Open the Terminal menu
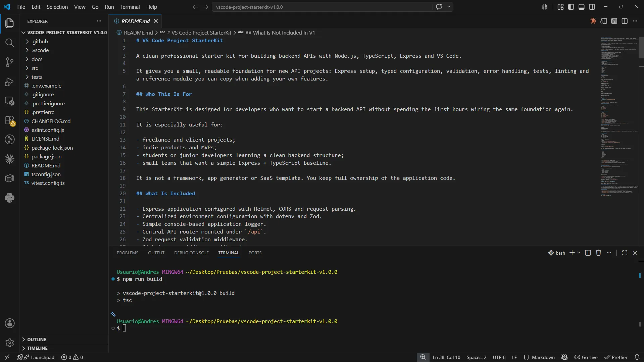 (130, 7)
